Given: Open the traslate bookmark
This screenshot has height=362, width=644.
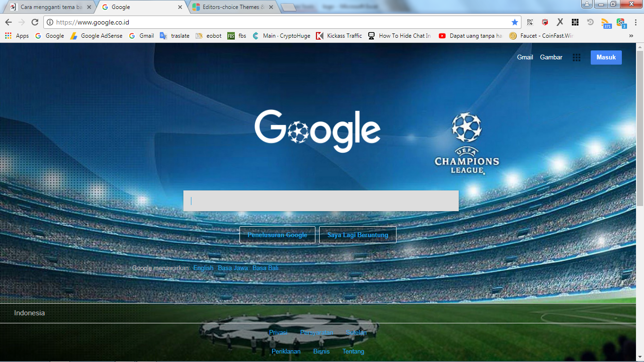Looking at the screenshot, I should pyautogui.click(x=175, y=36).
